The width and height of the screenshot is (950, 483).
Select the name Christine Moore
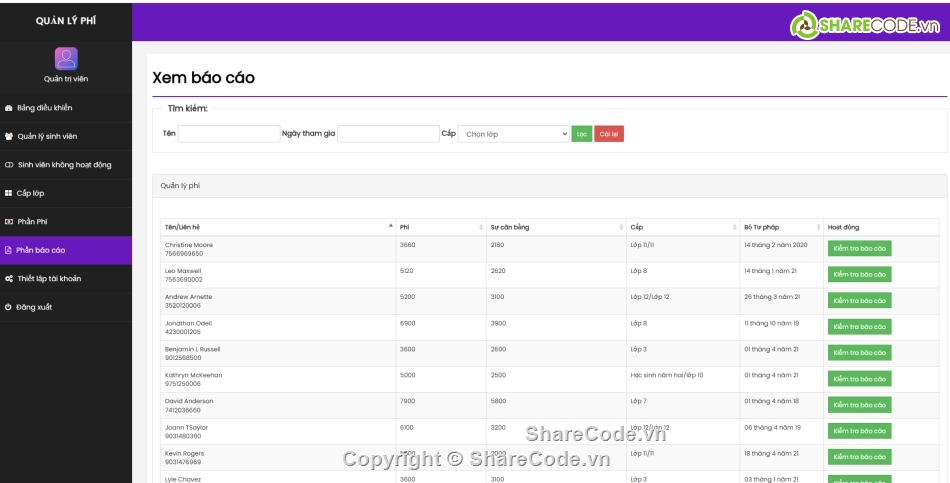tap(189, 245)
